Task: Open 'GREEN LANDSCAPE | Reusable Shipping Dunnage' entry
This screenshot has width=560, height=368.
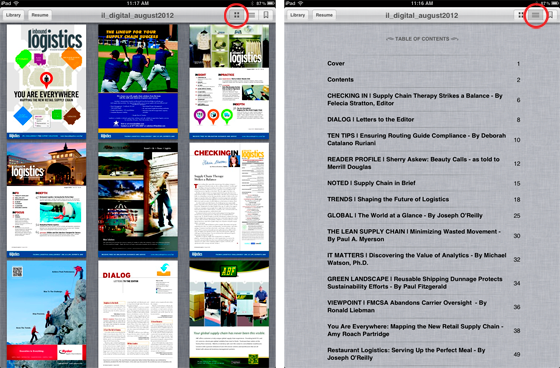Action: click(423, 283)
